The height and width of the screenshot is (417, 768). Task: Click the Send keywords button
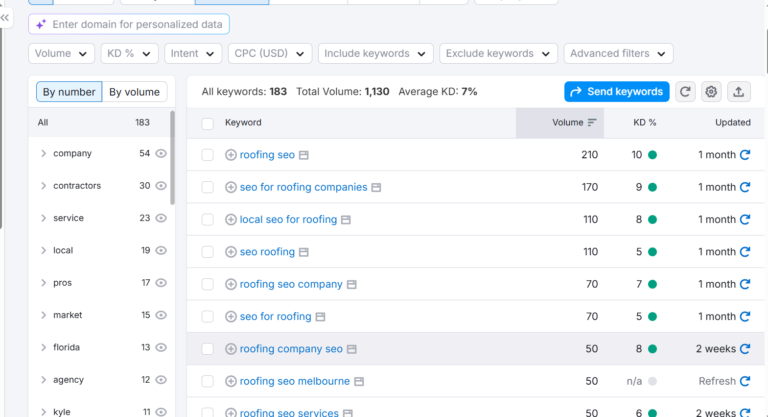(x=617, y=92)
